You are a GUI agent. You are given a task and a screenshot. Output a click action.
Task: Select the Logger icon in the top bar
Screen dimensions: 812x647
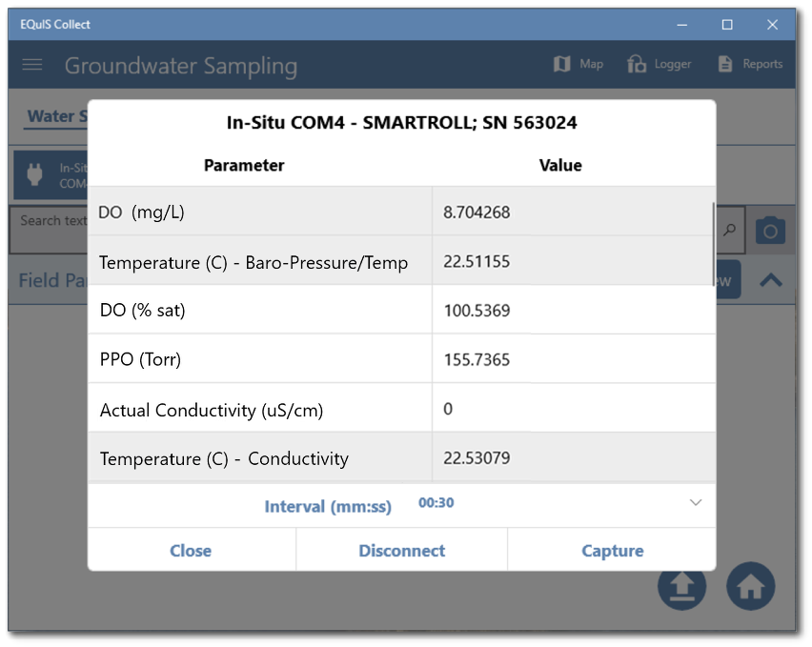(659, 64)
